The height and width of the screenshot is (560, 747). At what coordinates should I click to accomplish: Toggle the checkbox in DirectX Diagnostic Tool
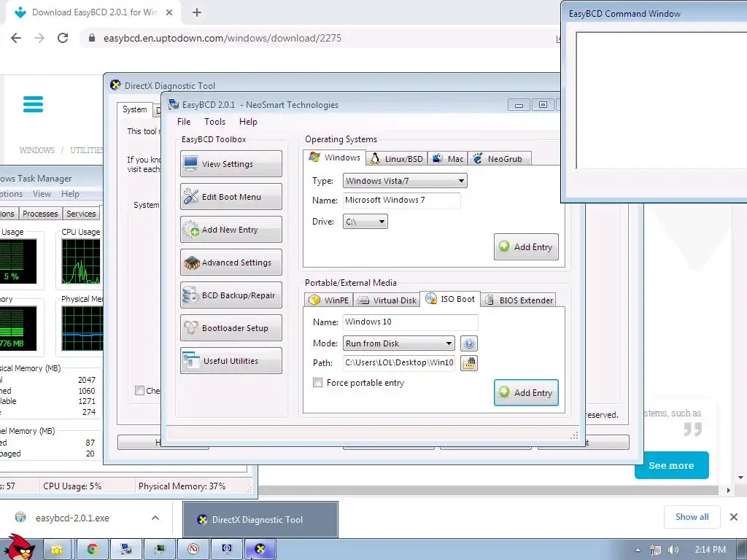(x=139, y=391)
